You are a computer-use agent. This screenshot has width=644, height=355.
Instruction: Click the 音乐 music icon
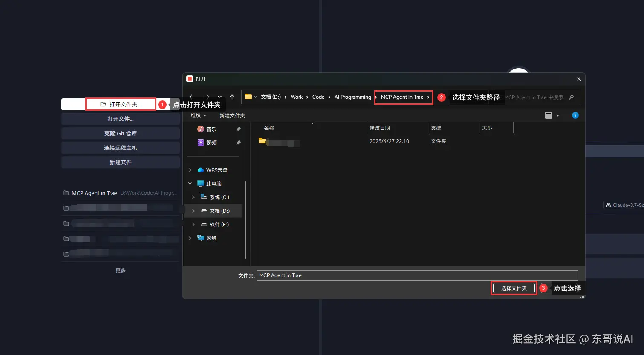(201, 129)
